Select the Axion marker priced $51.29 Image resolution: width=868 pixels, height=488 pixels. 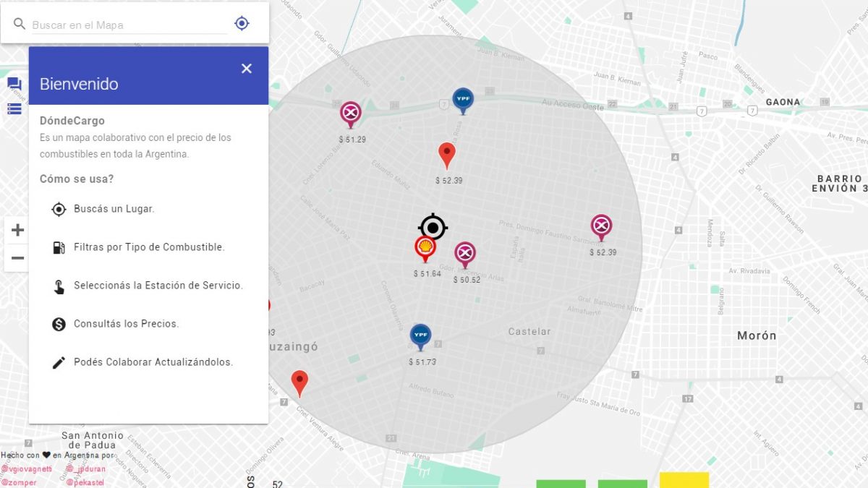[x=351, y=114]
